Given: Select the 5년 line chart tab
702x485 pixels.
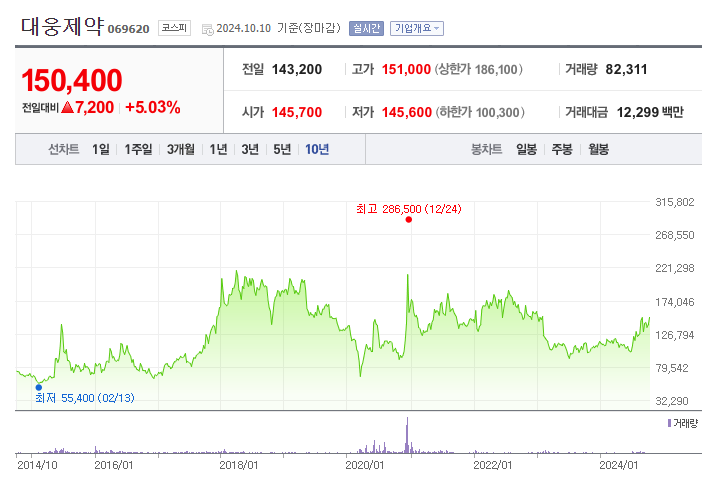Looking at the screenshot, I should coord(282,149).
